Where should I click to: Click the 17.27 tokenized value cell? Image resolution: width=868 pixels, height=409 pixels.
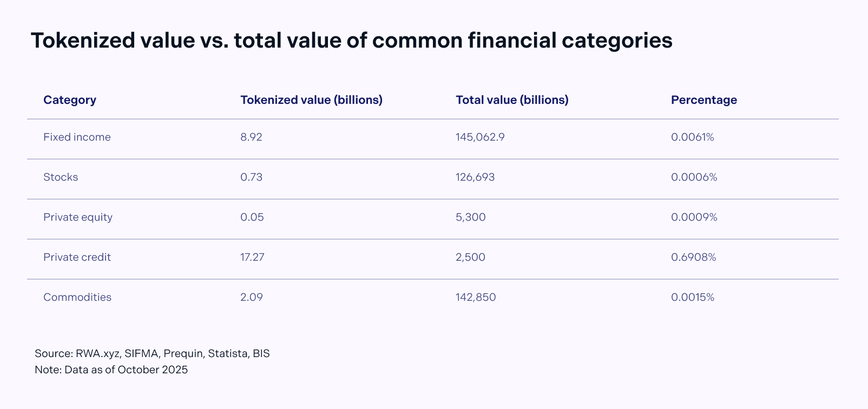pyautogui.click(x=252, y=258)
